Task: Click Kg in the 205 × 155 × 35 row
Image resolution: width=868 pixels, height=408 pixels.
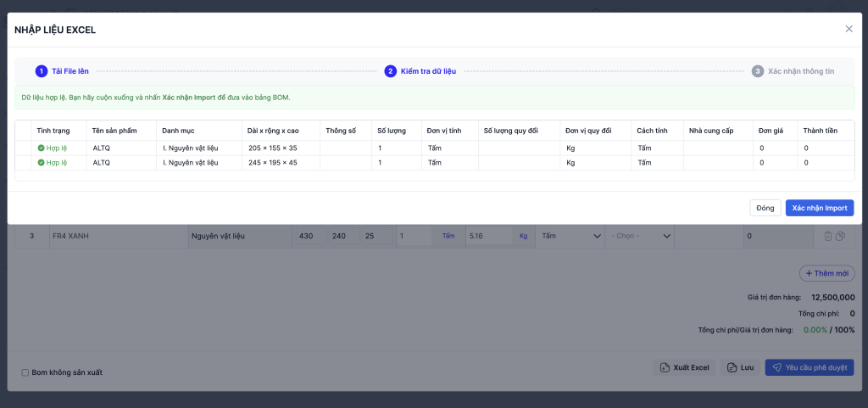Action: point(570,148)
